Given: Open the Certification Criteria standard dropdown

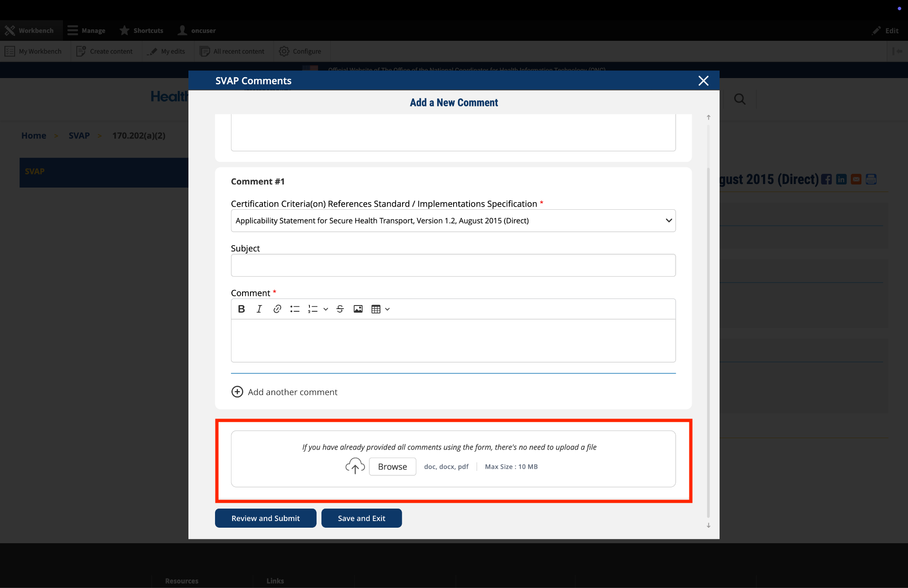Looking at the screenshot, I should (453, 220).
